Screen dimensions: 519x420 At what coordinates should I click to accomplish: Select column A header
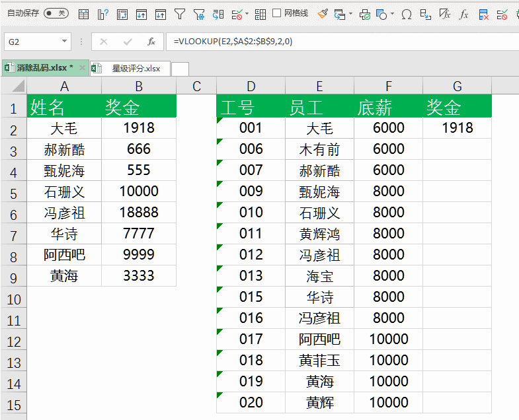coord(64,86)
